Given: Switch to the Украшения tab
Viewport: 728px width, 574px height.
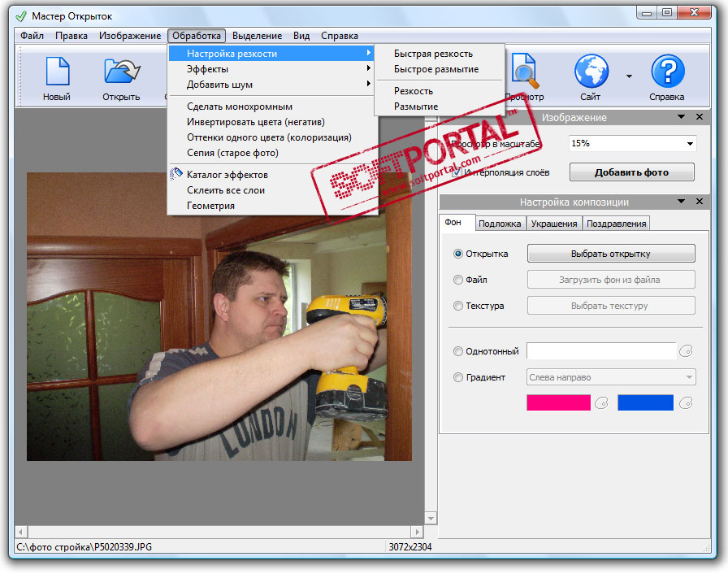Looking at the screenshot, I should click(554, 224).
